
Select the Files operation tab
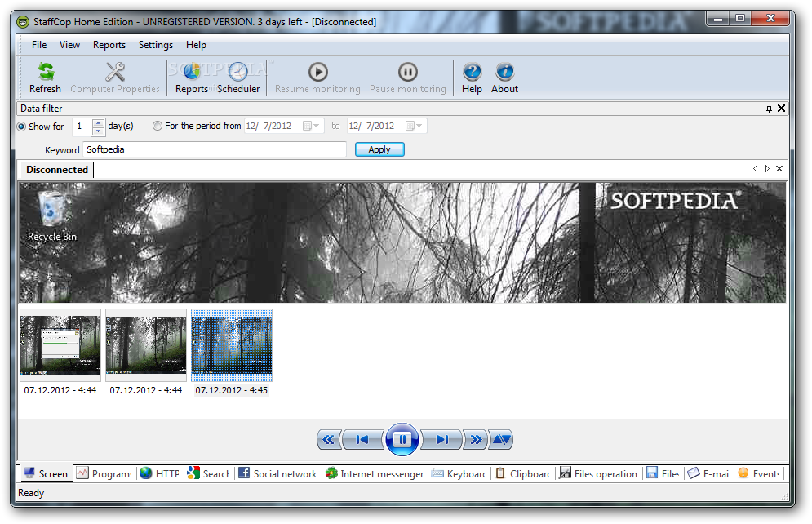click(599, 473)
